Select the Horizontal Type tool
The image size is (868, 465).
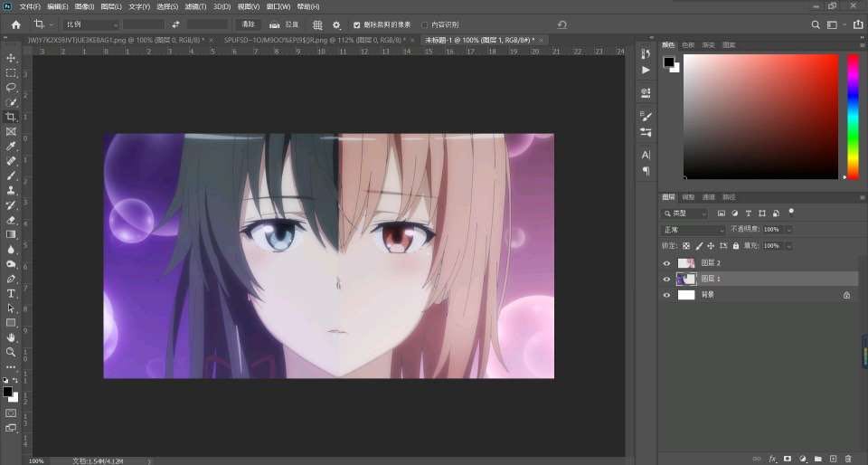11,293
